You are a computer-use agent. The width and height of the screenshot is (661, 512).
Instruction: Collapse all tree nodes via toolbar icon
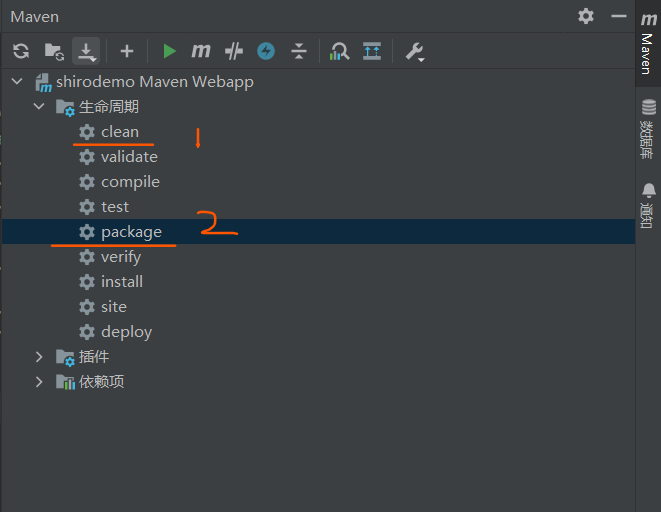pos(298,51)
